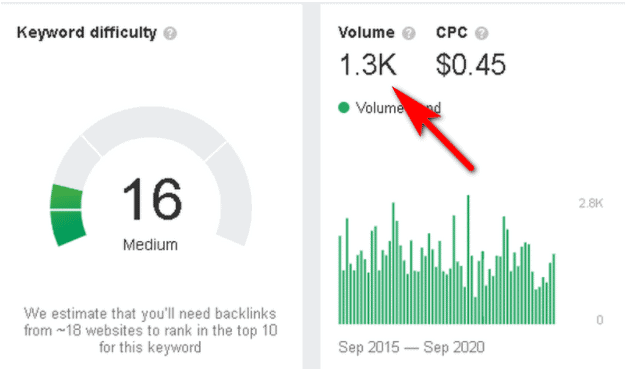The height and width of the screenshot is (374, 626).
Task: Click the CPC heading label
Action: 452,33
